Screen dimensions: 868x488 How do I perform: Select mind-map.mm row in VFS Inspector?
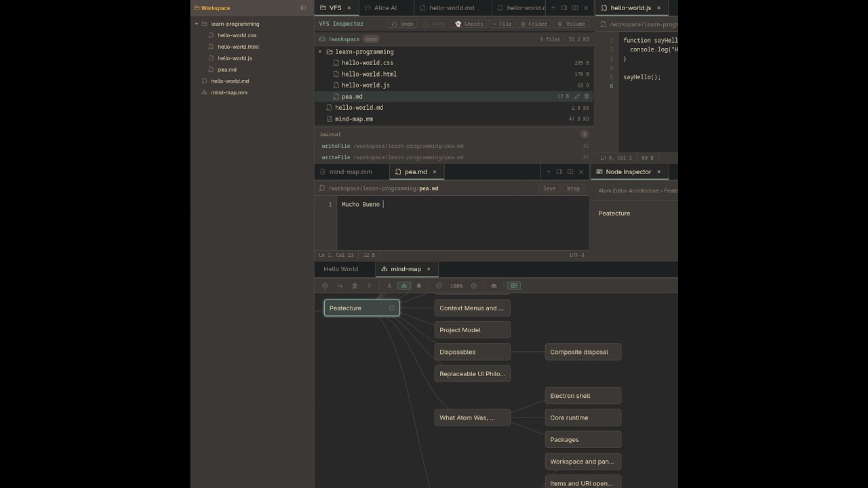454,119
